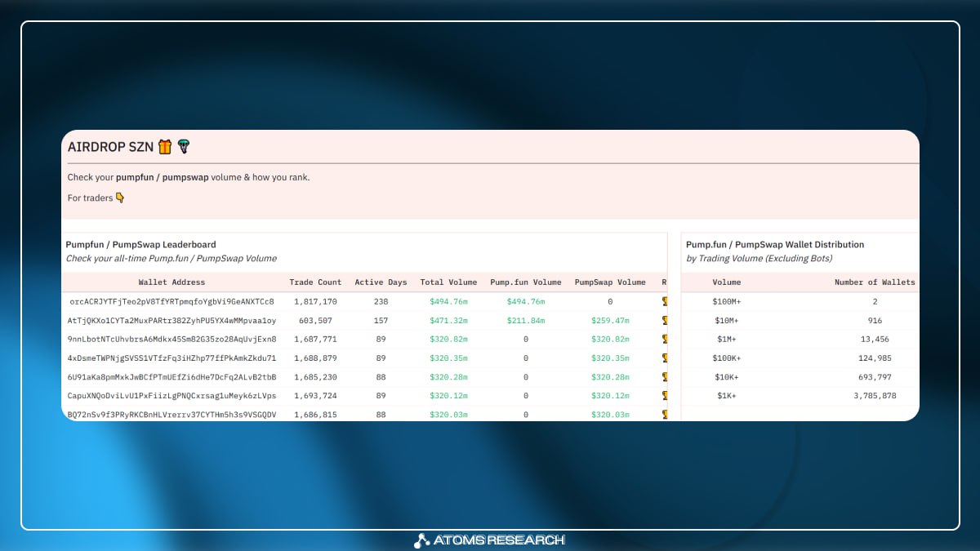Click the pointing hand emoji after For traders

point(120,198)
